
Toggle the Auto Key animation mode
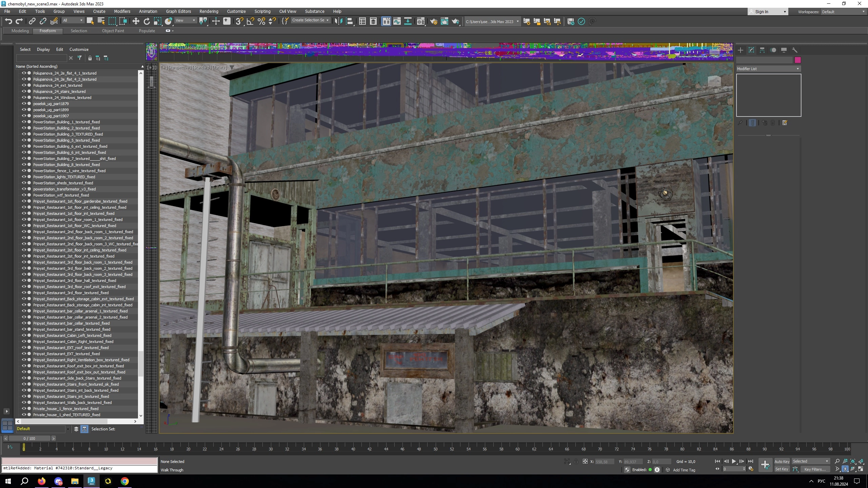coord(782,461)
